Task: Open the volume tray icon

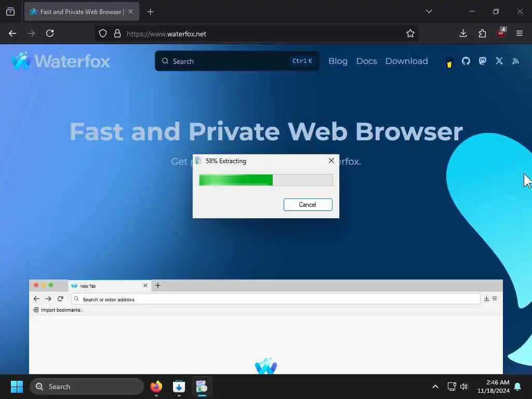Action: coord(464,387)
